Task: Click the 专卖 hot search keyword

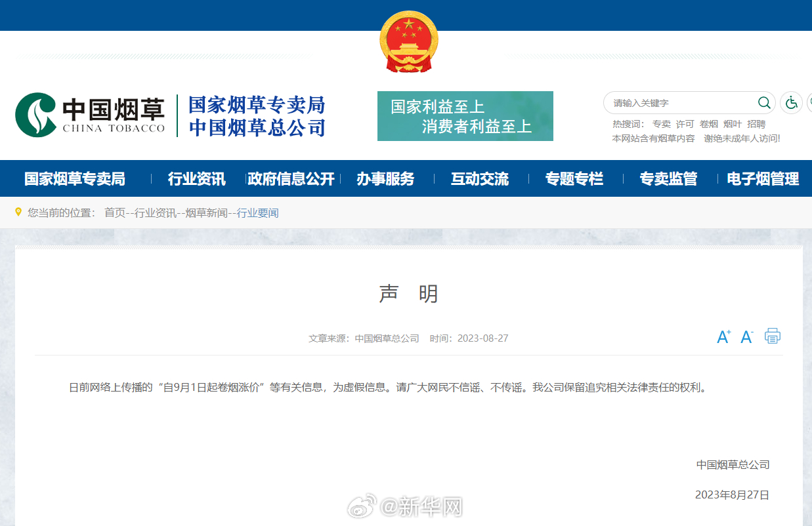Action: pos(664,124)
